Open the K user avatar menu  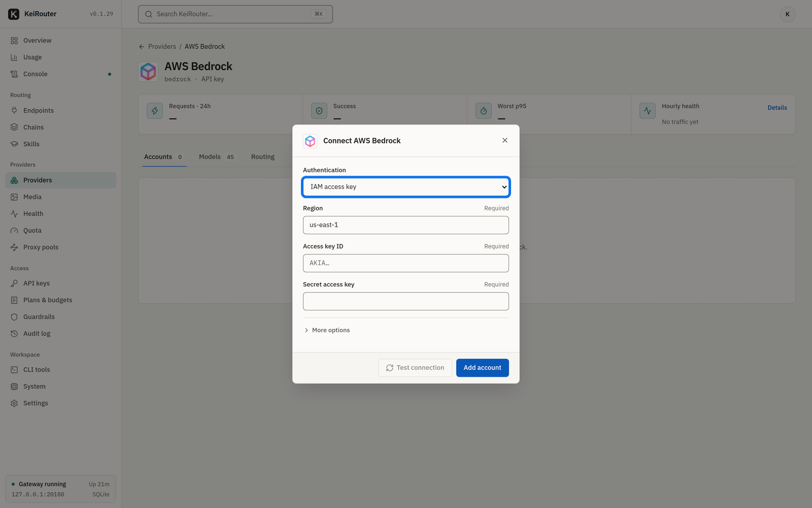[x=787, y=14]
